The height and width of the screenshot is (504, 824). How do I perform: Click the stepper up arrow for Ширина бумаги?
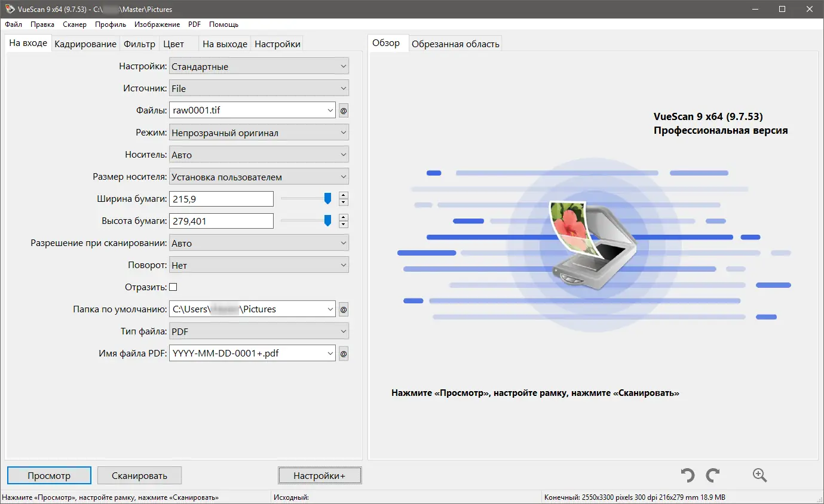[x=343, y=195]
